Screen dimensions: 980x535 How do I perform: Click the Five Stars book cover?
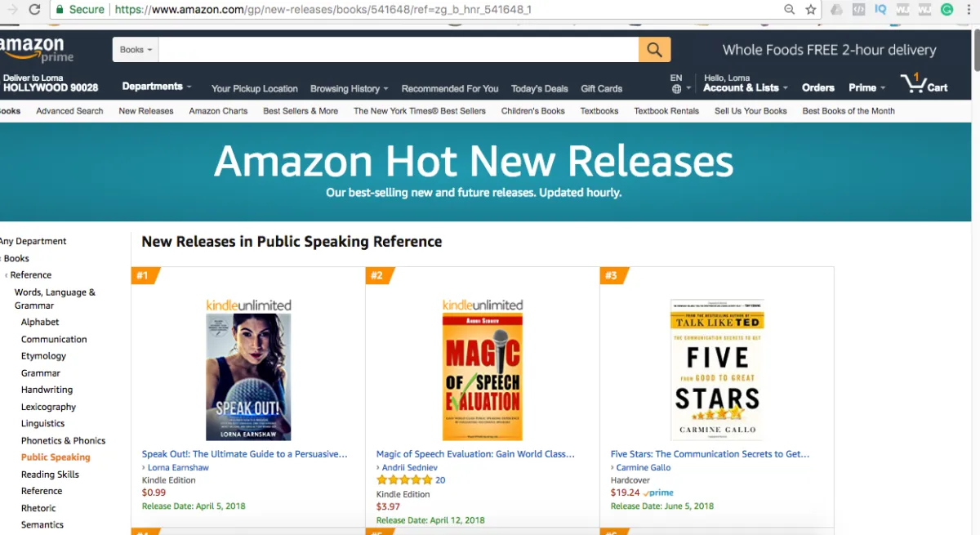click(x=716, y=369)
